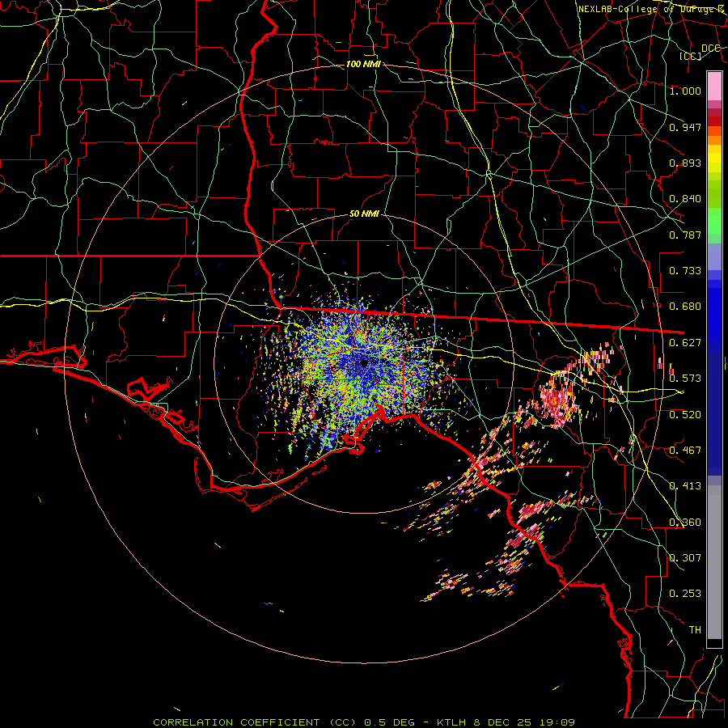Screen dimensions: 728x728
Task: Click the 100 NMI range ring label
Action: click(x=363, y=64)
